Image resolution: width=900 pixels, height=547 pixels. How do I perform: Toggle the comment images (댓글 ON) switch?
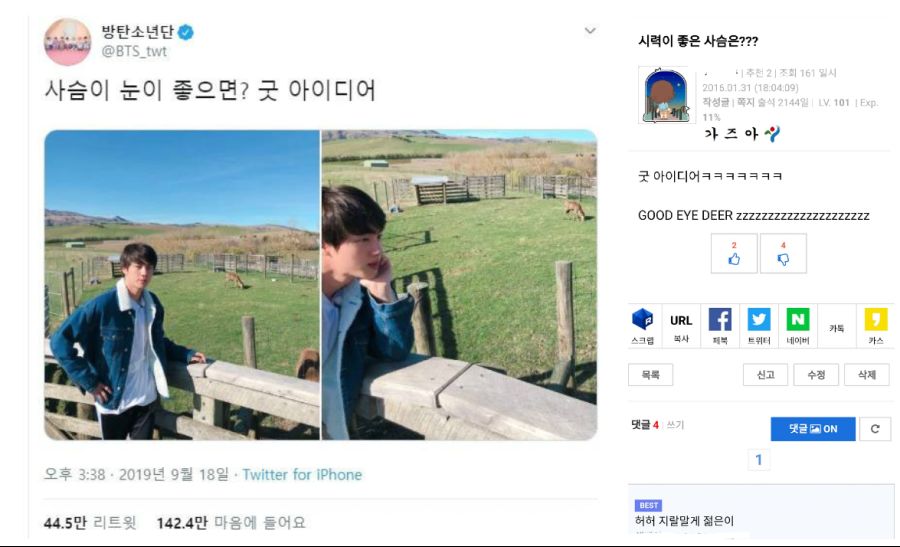click(x=813, y=429)
